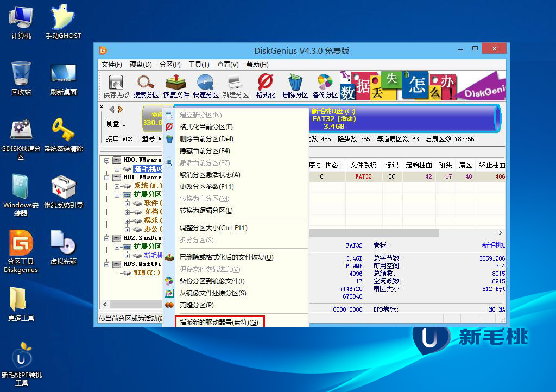The image size is (556, 392).
Task: Choose 调整分区大小(Ctrl_F11) menu entry
Action: click(x=236, y=228)
